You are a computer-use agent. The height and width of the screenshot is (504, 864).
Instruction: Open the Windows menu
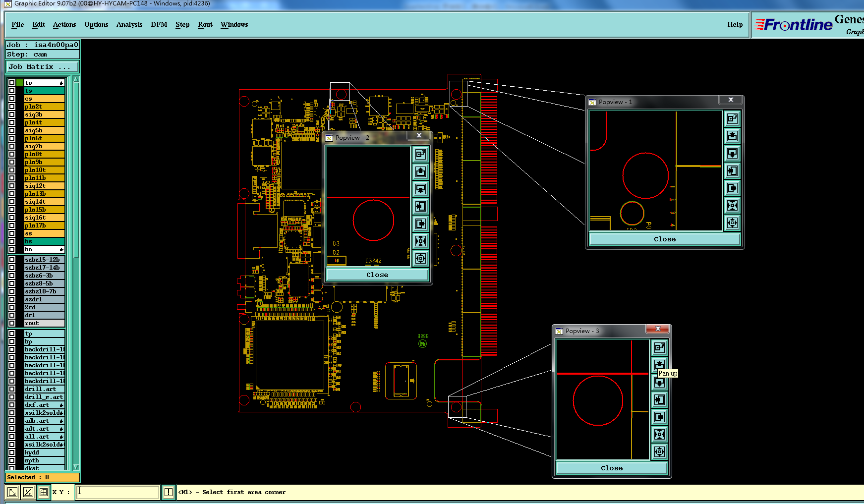234,24
